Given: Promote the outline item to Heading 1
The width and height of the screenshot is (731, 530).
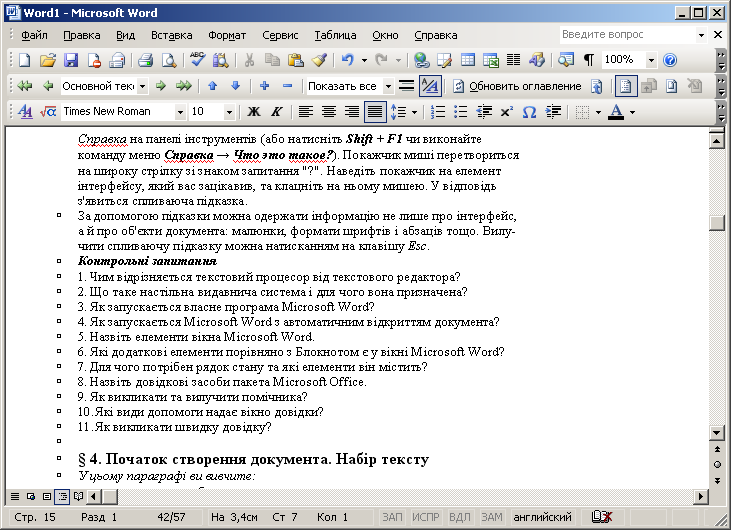Looking at the screenshot, I should point(25,86).
